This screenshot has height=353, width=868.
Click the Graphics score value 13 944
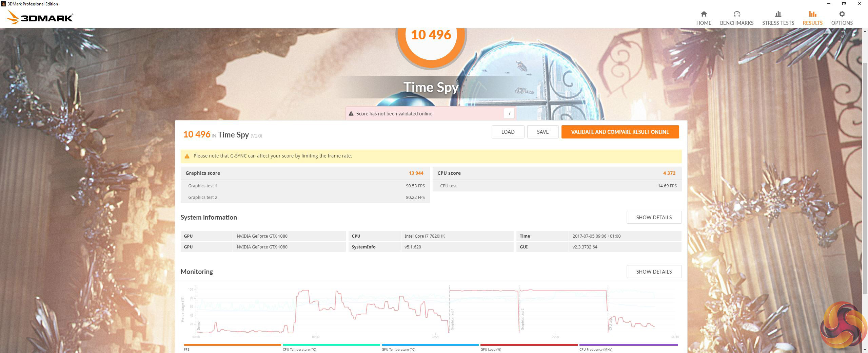click(416, 173)
